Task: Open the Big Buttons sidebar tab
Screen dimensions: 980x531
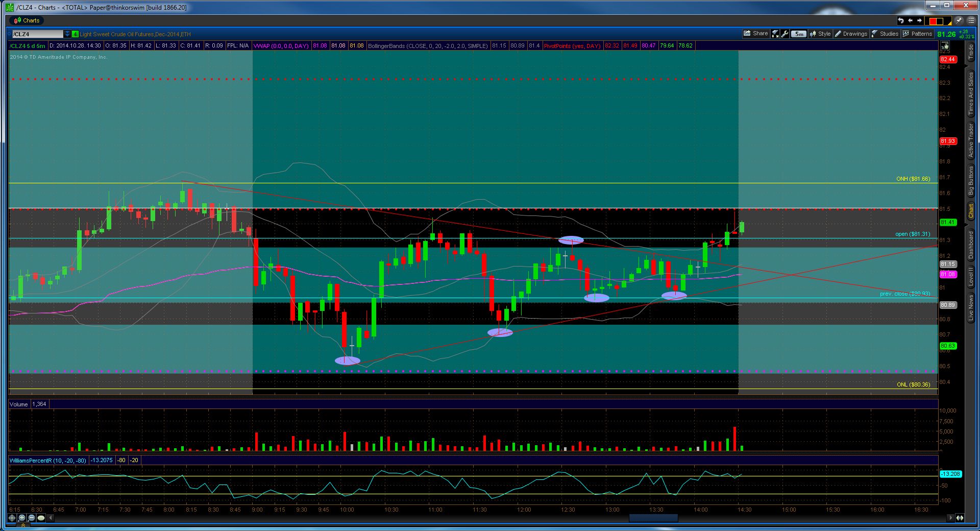Action: tap(971, 181)
